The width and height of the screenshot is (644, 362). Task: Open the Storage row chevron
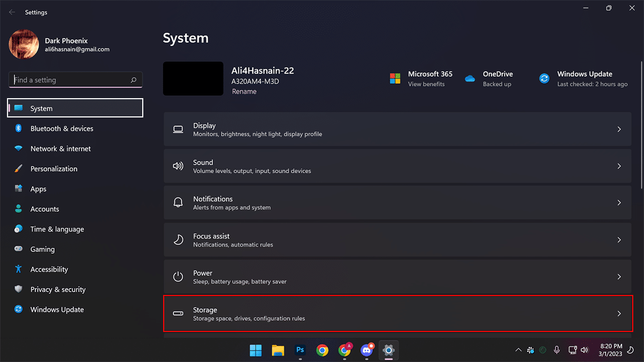pos(619,314)
